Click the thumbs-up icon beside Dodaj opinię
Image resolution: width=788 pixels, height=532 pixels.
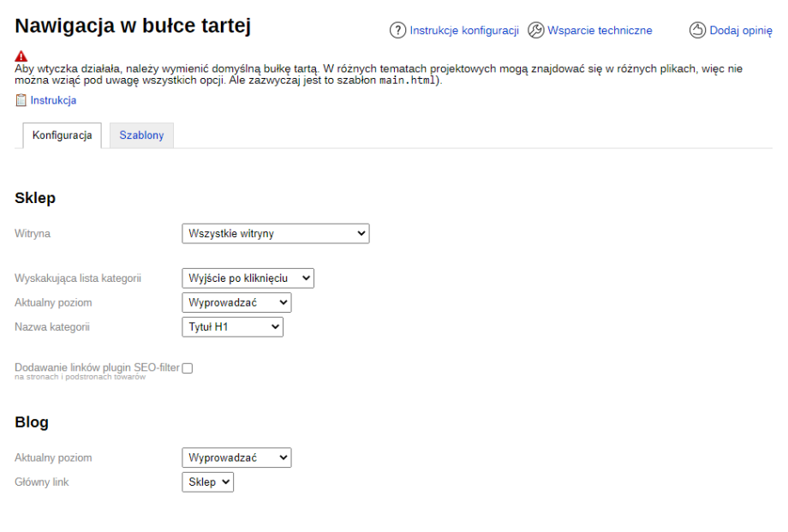(x=697, y=31)
